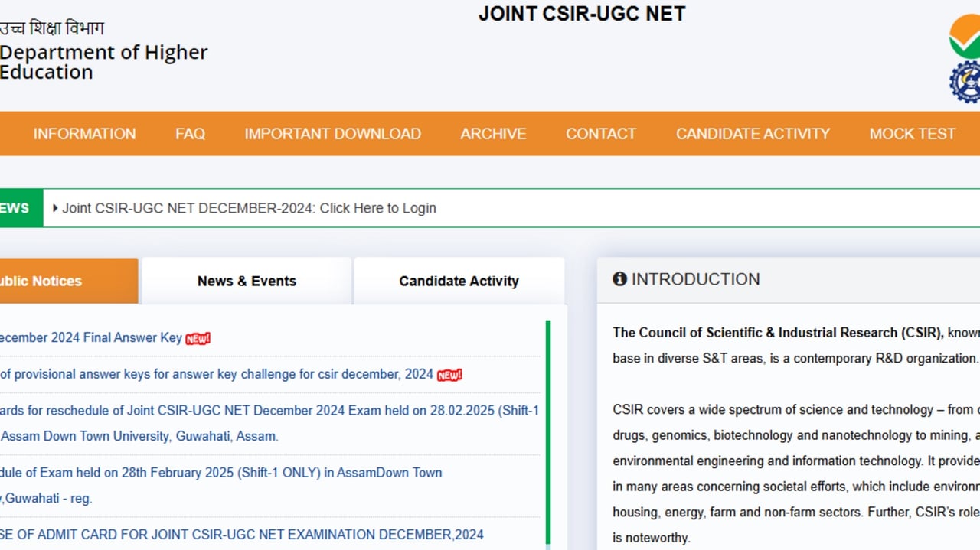The height and width of the screenshot is (550, 980).
Task: Open the CONTACT menu item
Action: [601, 134]
